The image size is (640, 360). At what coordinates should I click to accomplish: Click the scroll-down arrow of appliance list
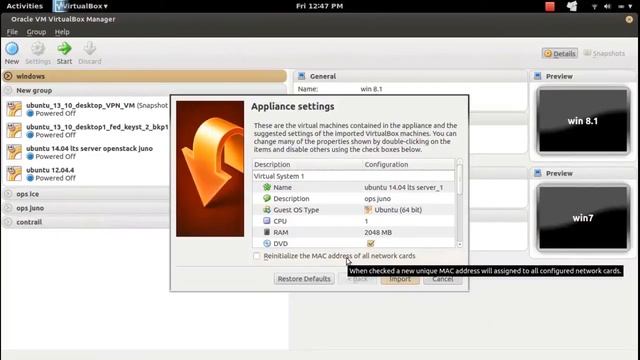point(460,244)
